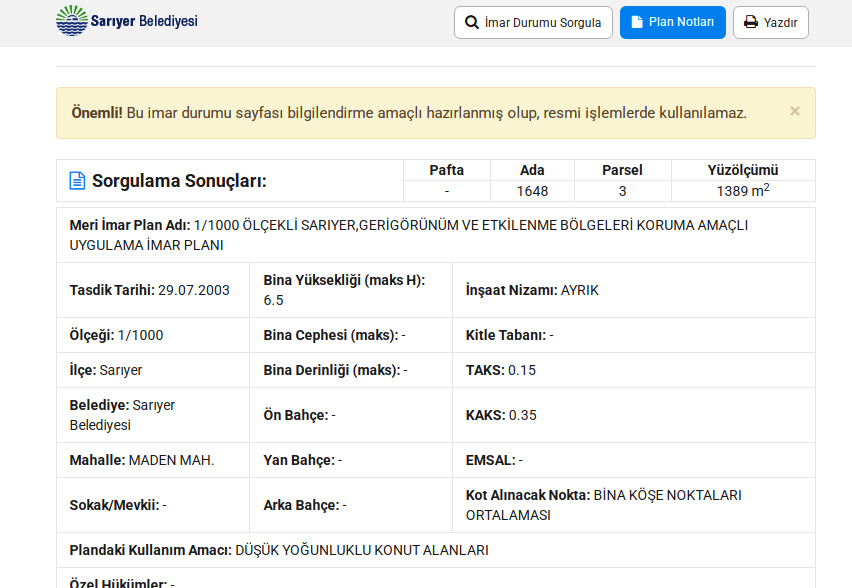The width and height of the screenshot is (852, 588).
Task: Open İmar Durumu Sorgula search button
Action: click(x=533, y=22)
